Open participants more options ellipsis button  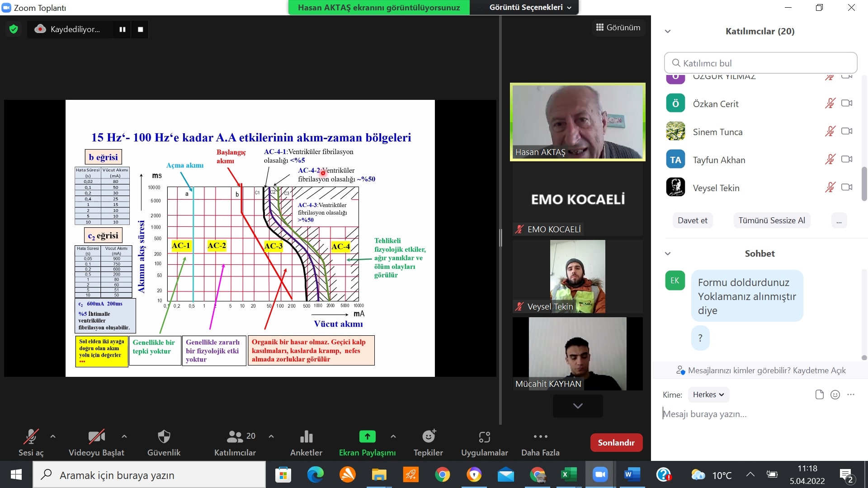click(x=839, y=221)
